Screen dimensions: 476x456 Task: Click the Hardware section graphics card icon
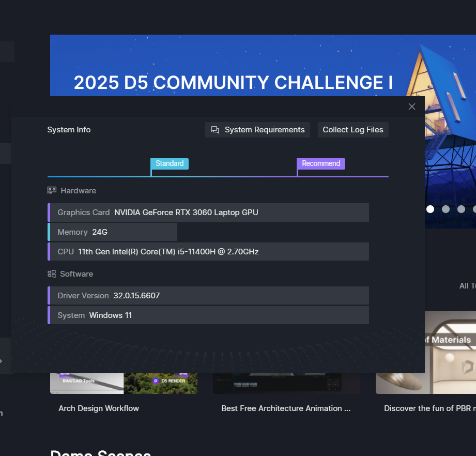click(52, 190)
